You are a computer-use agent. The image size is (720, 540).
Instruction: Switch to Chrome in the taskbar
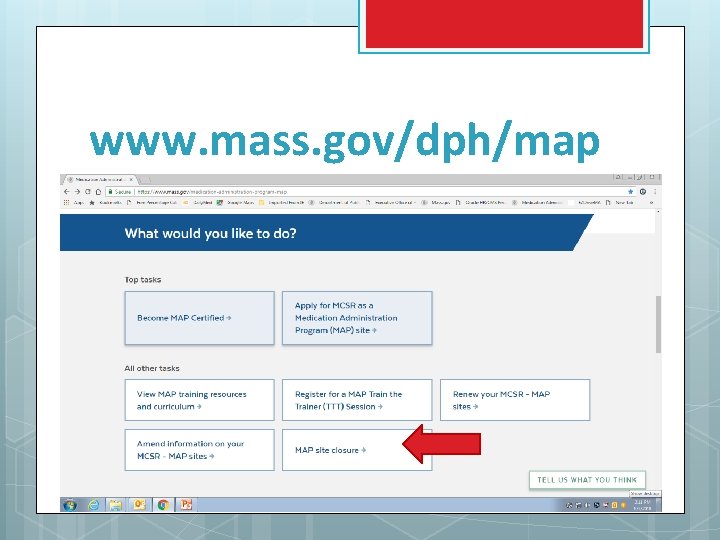click(x=163, y=505)
